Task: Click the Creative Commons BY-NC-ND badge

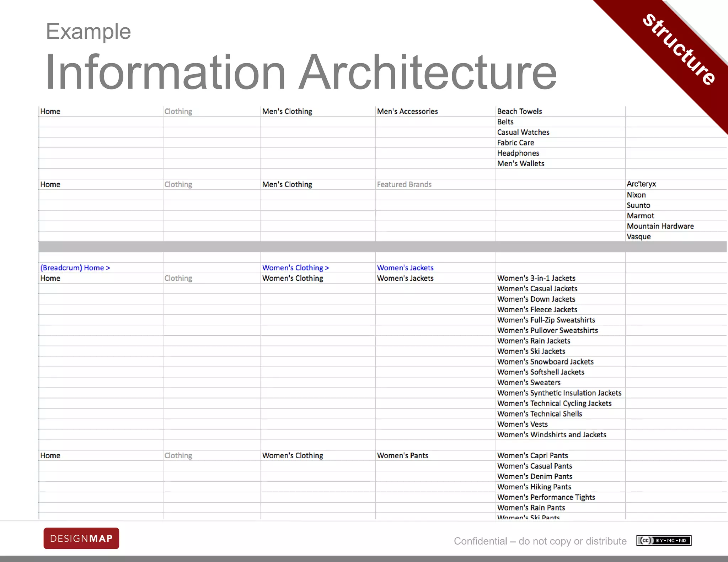Action: pyautogui.click(x=664, y=541)
